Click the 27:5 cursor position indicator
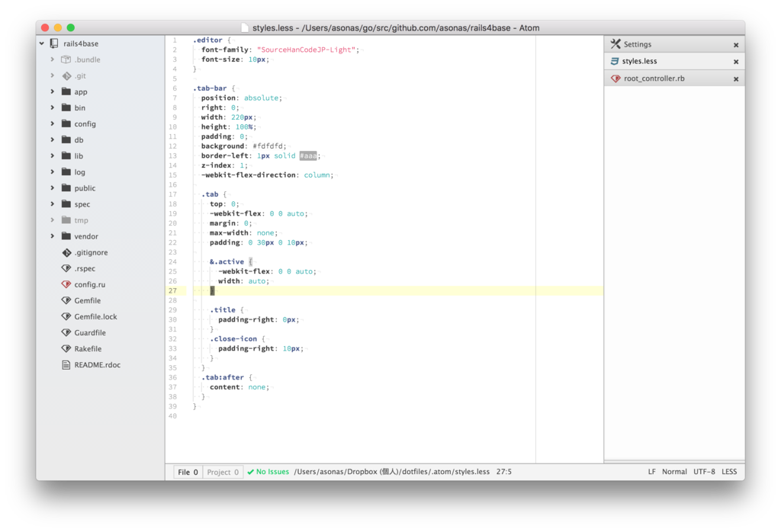 point(503,472)
